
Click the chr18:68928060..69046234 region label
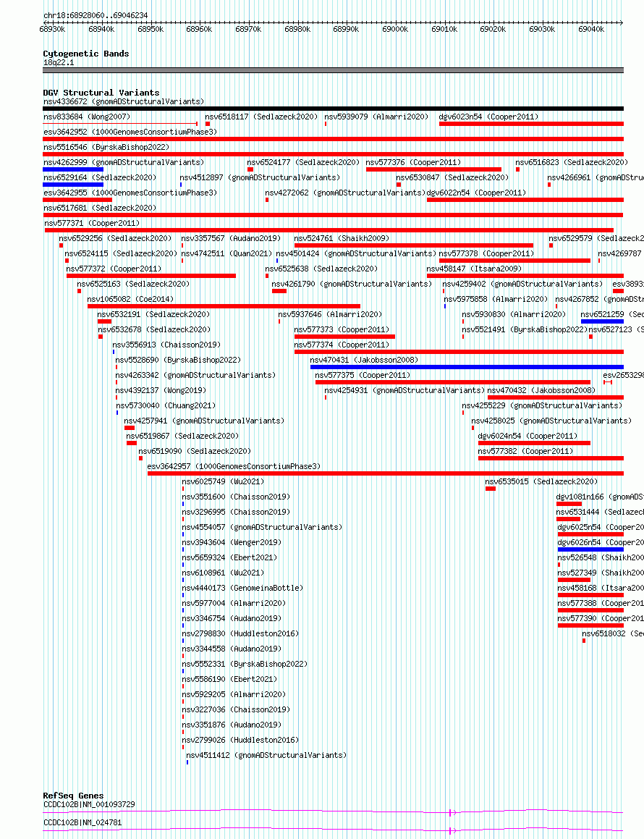point(96,15)
